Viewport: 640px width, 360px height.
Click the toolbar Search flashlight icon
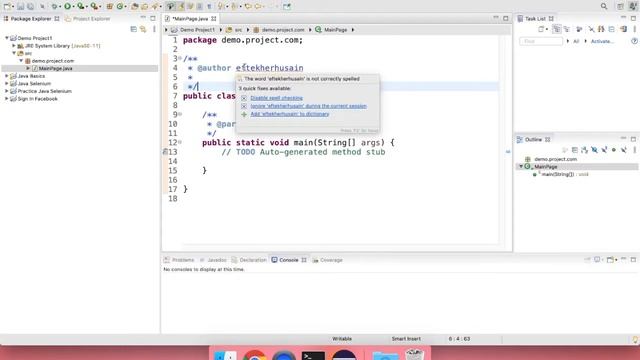(x=155, y=6)
